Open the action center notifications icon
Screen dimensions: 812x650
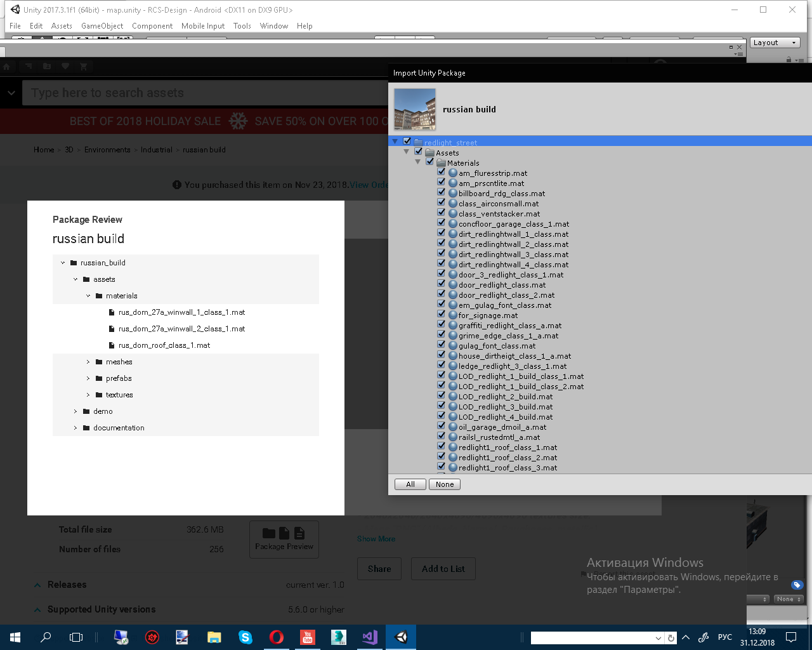click(791, 637)
